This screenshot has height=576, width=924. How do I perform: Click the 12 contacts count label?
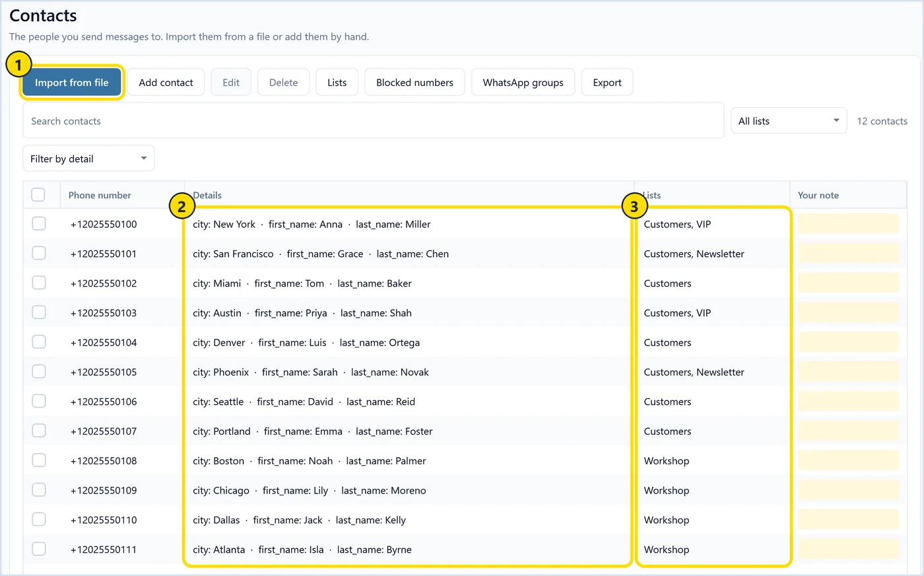[882, 121]
